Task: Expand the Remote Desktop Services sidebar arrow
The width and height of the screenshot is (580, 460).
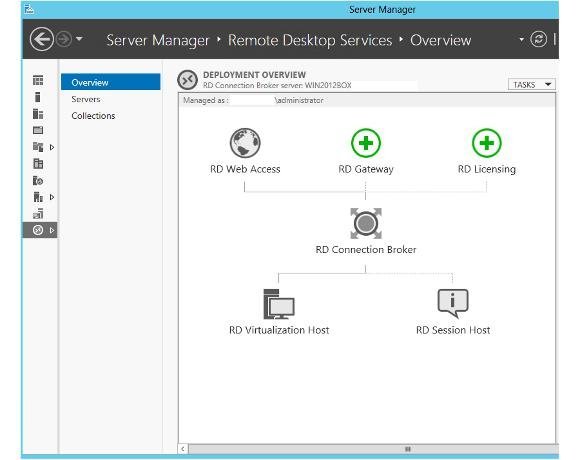Action: click(x=52, y=230)
